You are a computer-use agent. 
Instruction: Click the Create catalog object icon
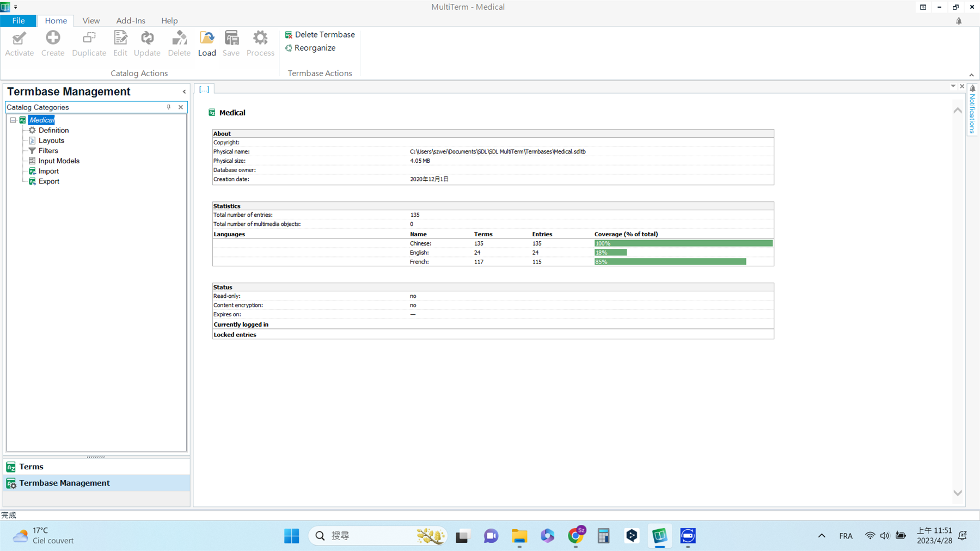tap(53, 44)
